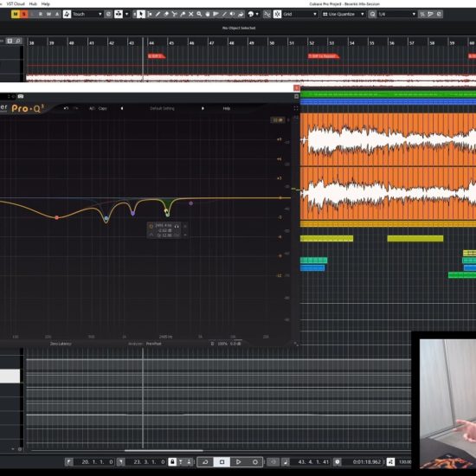The height and width of the screenshot is (476, 476).
Task: Open the Zero Latency processing mode menu
Action: tap(61, 344)
